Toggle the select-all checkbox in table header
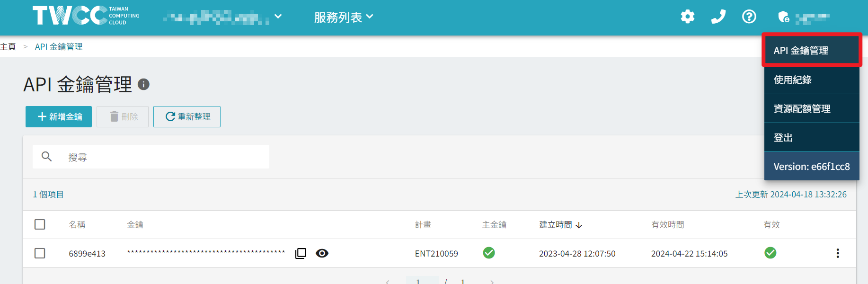This screenshot has height=284, width=868. [x=40, y=224]
